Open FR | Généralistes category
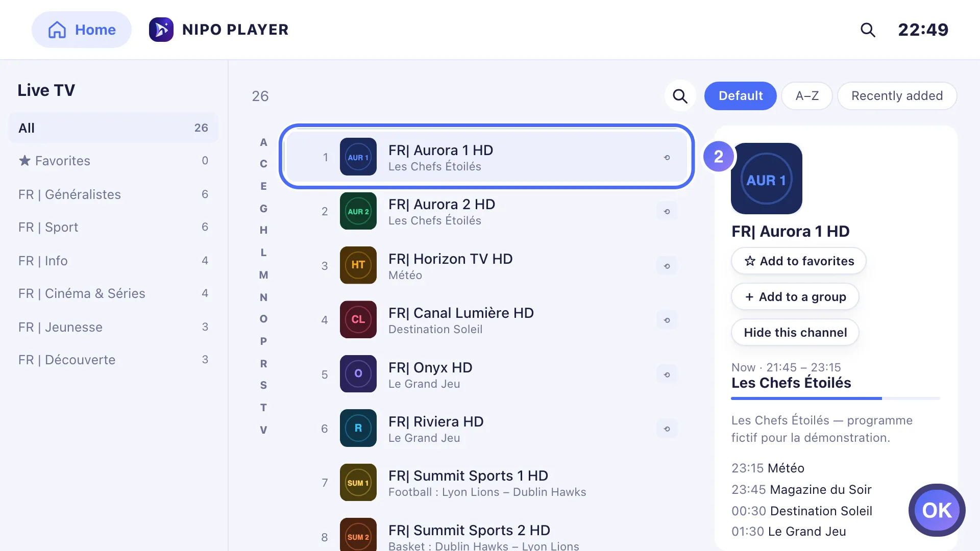Screen dimensions: 980x551 tap(113, 194)
